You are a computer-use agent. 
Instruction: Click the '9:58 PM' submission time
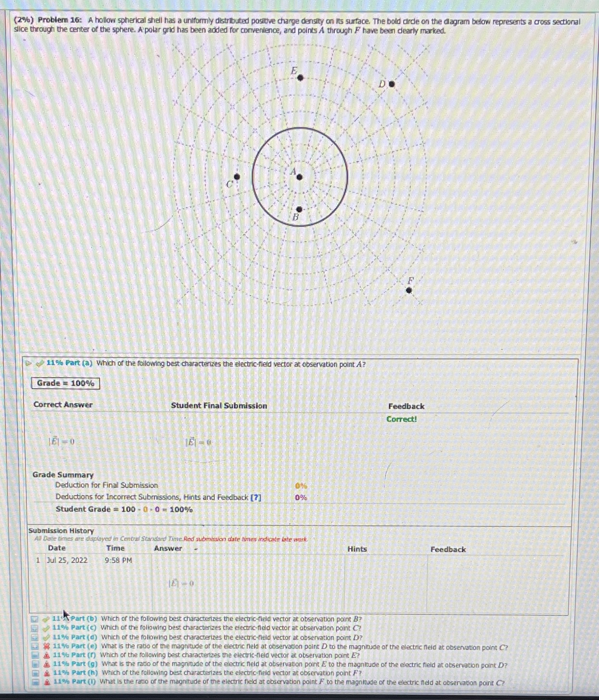click(118, 560)
